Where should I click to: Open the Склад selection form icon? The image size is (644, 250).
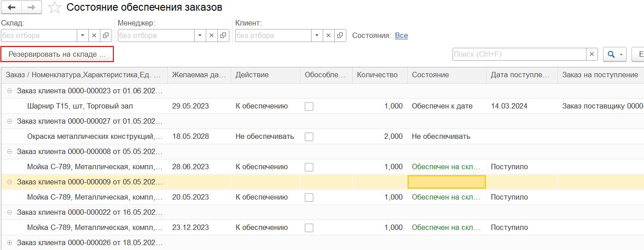106,36
